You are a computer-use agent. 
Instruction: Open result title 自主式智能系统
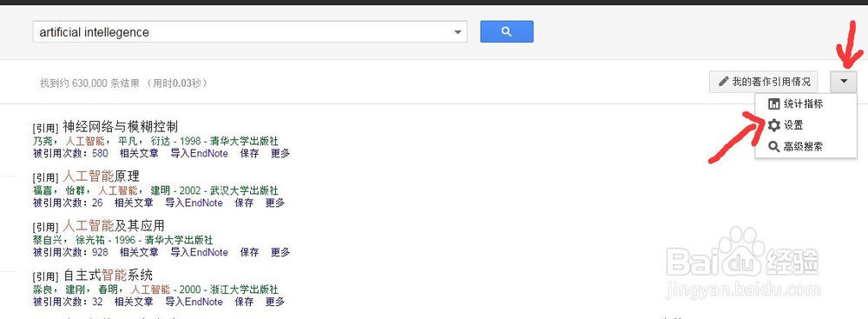[108, 275]
